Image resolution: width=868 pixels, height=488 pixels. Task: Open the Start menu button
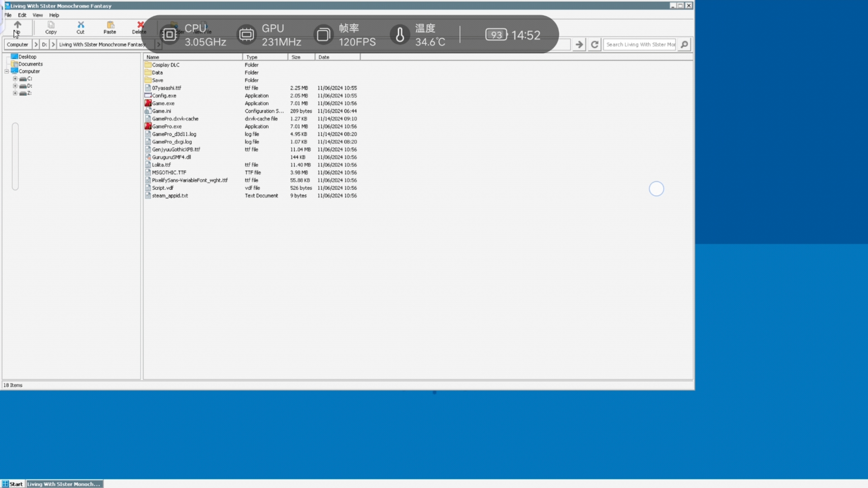pos(12,484)
